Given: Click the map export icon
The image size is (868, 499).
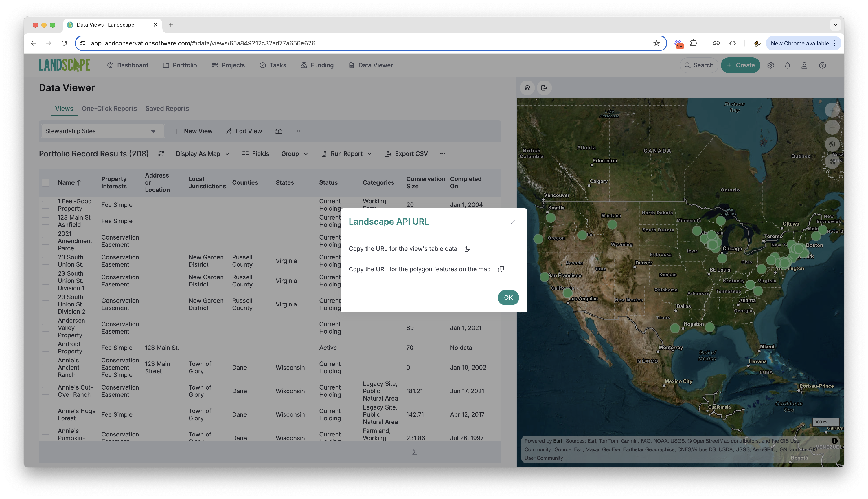Looking at the screenshot, I should [x=544, y=88].
